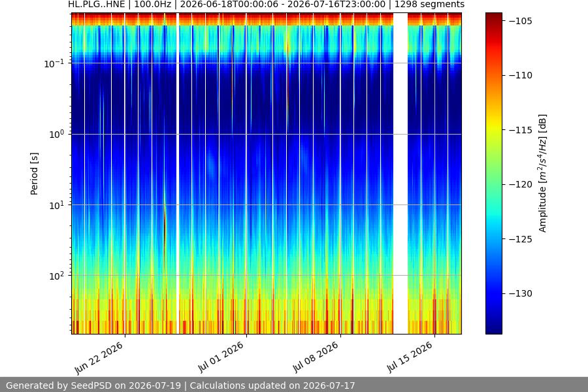The height and width of the screenshot is (392, 588).
Task: Click the Amplitude [dB] colorbar axis label
Action: (543, 173)
